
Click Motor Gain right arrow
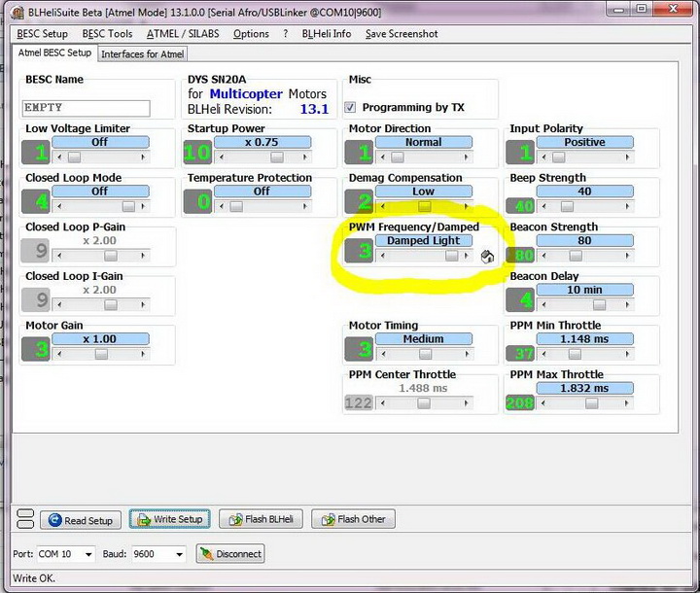143,354
